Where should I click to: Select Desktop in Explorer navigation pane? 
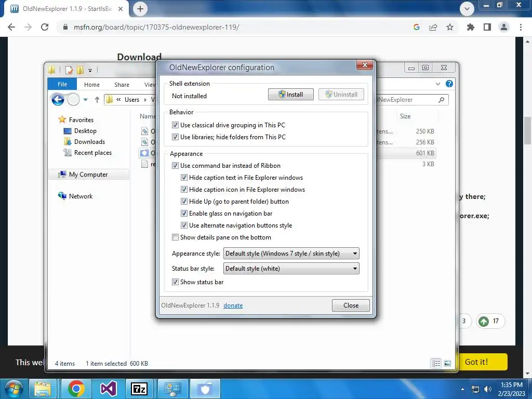point(80,131)
